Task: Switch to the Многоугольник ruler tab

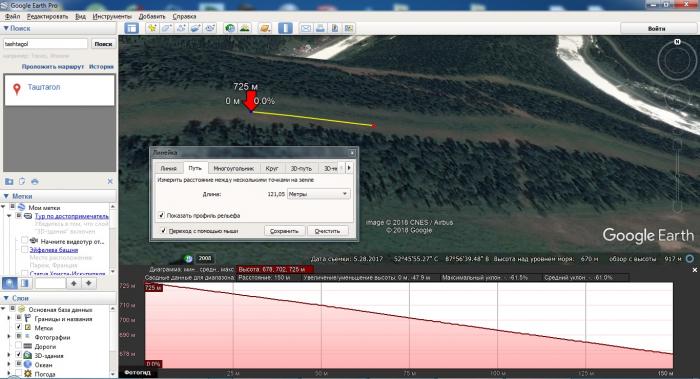Action: [233, 168]
